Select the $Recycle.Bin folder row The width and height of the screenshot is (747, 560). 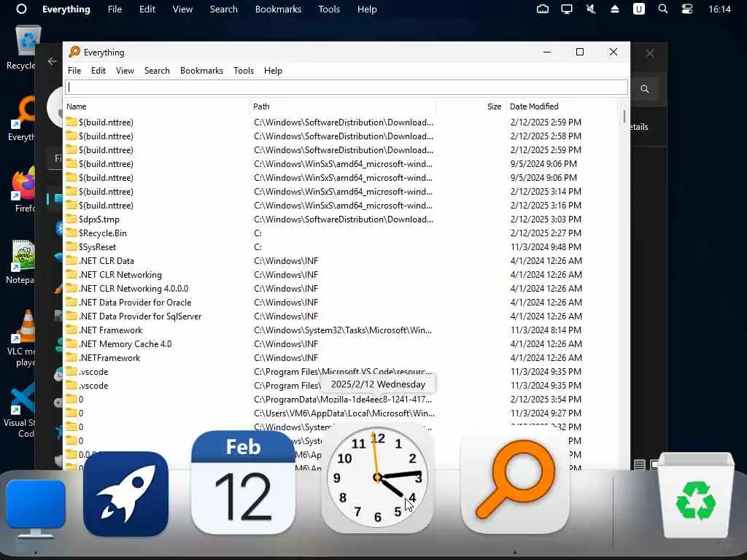coord(340,233)
